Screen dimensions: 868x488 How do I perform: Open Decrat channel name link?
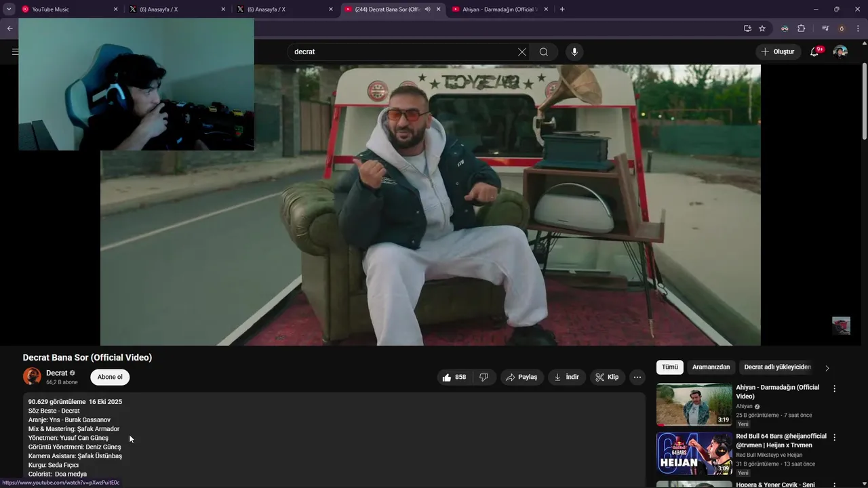tap(57, 373)
